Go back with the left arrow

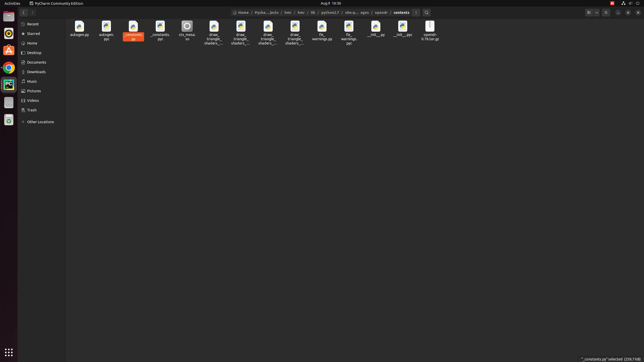(23, 13)
